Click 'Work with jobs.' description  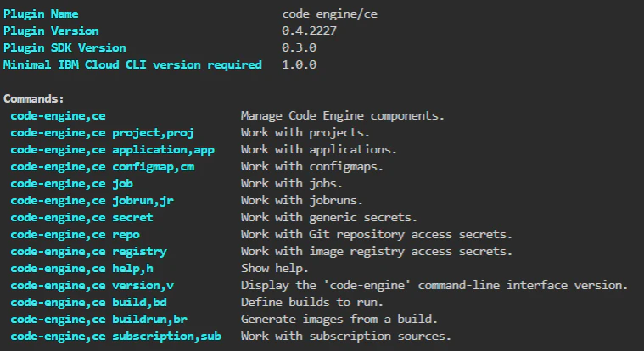[292, 183]
